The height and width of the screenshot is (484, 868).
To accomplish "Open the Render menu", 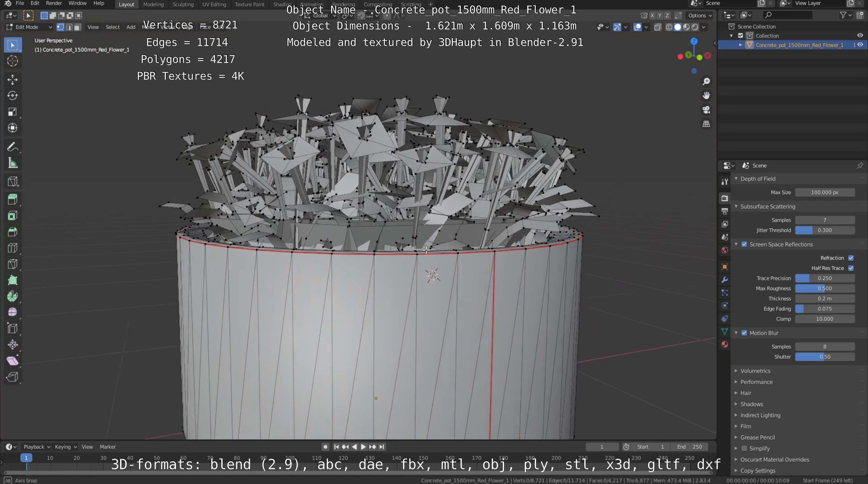I will [54, 3].
